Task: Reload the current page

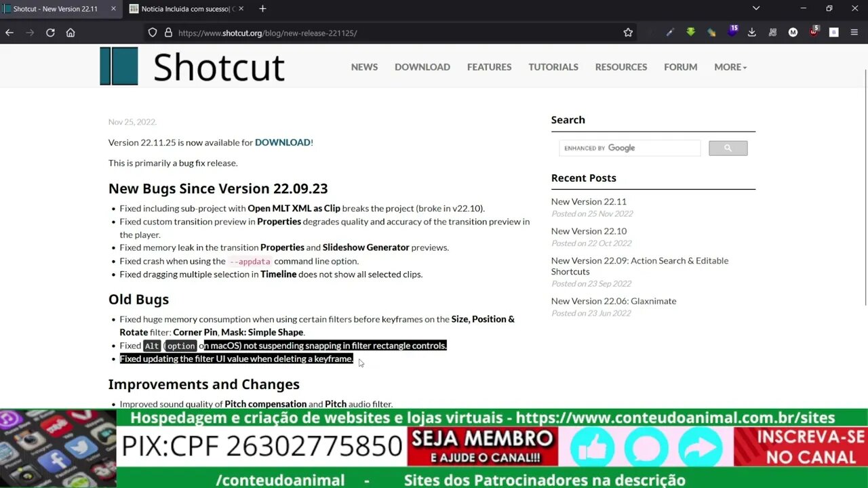Action: pyautogui.click(x=50, y=33)
